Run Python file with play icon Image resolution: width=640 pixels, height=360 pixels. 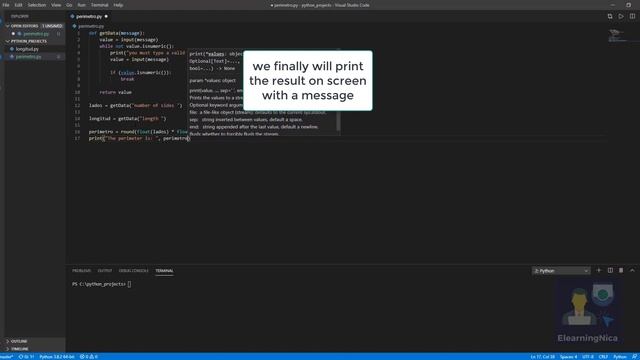[621, 16]
